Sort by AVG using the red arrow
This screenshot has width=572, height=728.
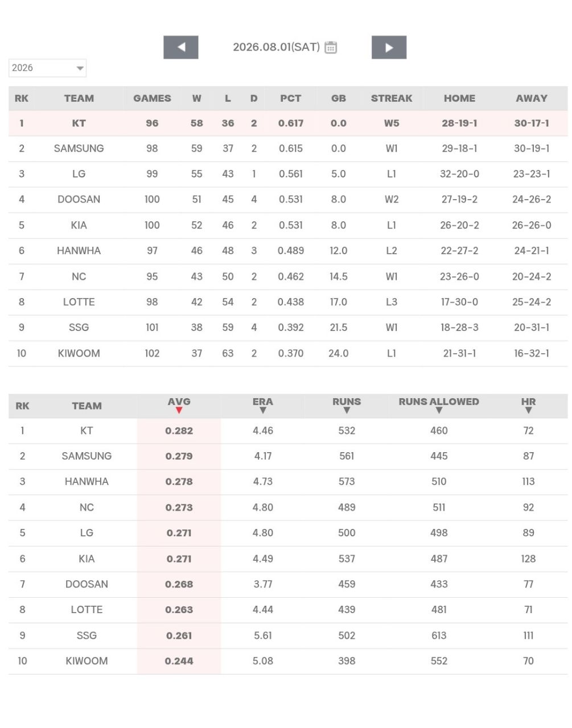click(179, 410)
